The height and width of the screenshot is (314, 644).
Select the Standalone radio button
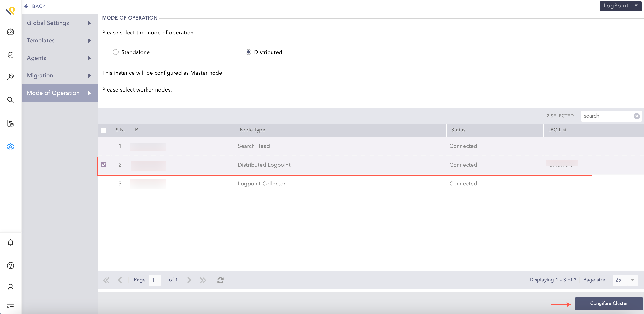click(115, 52)
